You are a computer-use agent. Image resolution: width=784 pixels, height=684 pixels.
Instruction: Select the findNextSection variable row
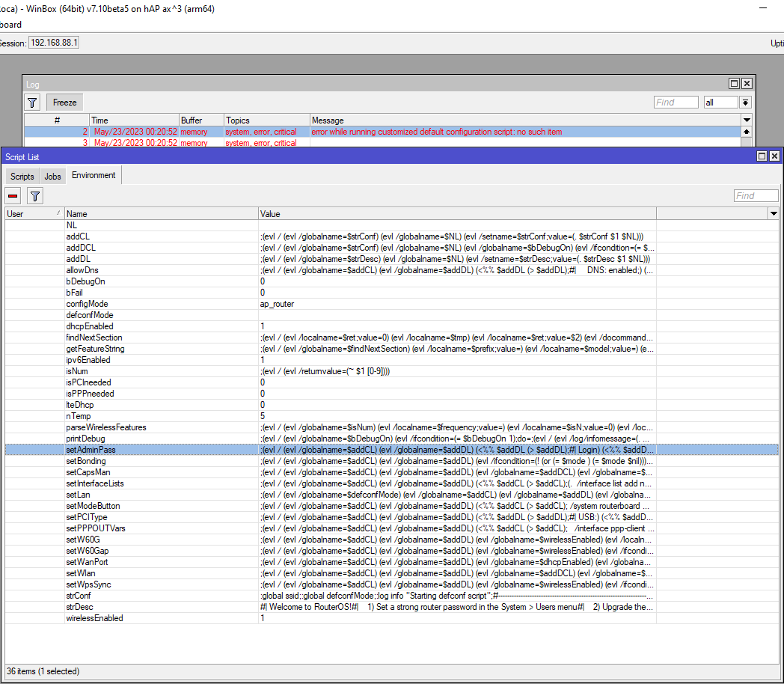pos(391,338)
